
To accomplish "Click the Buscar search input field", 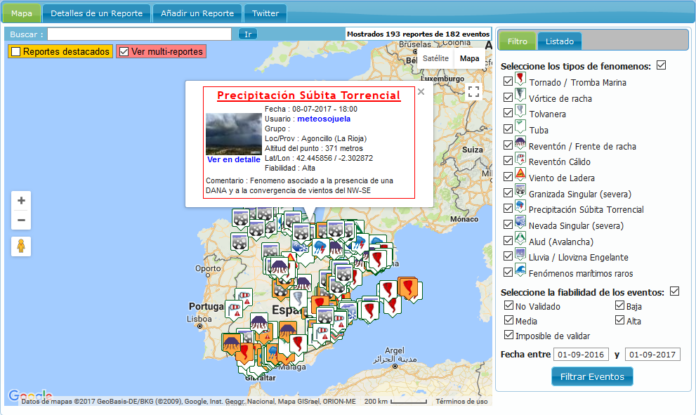I will click(x=139, y=34).
